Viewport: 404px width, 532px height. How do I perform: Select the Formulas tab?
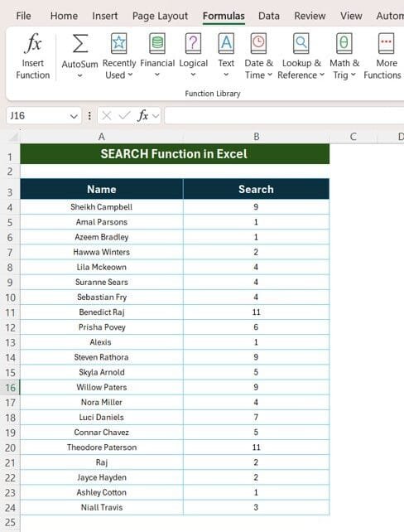tap(224, 16)
